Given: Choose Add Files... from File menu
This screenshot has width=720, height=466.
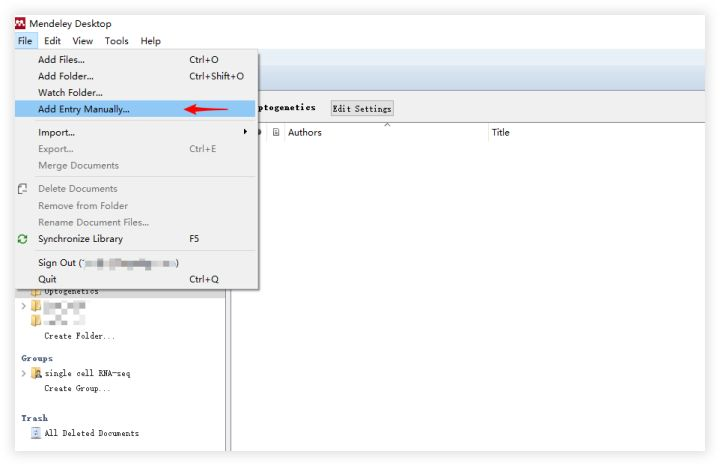Looking at the screenshot, I should pos(135,60).
